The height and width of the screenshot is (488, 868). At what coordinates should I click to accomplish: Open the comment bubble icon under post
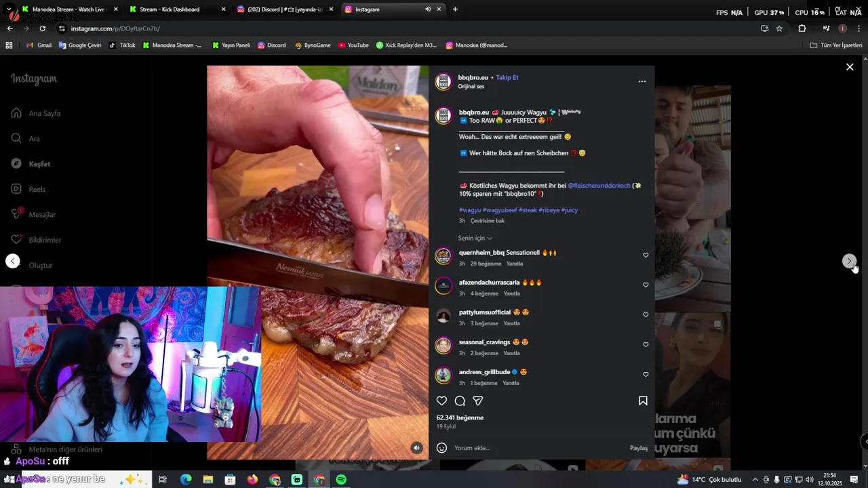pyautogui.click(x=460, y=401)
